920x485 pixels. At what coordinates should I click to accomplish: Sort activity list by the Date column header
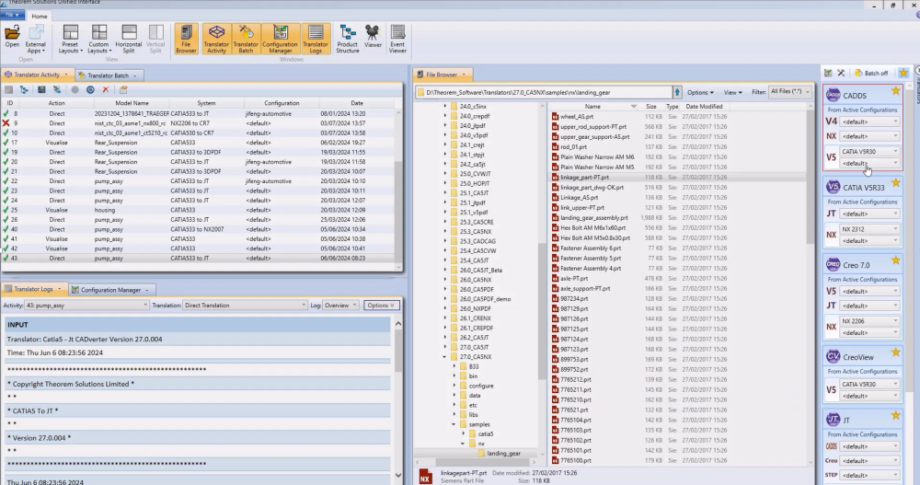pyautogui.click(x=357, y=103)
